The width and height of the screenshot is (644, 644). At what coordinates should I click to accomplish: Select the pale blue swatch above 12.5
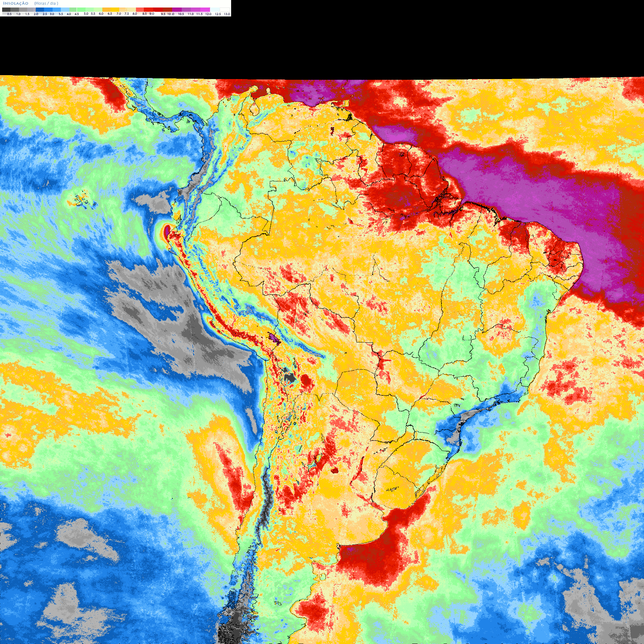[215, 10]
